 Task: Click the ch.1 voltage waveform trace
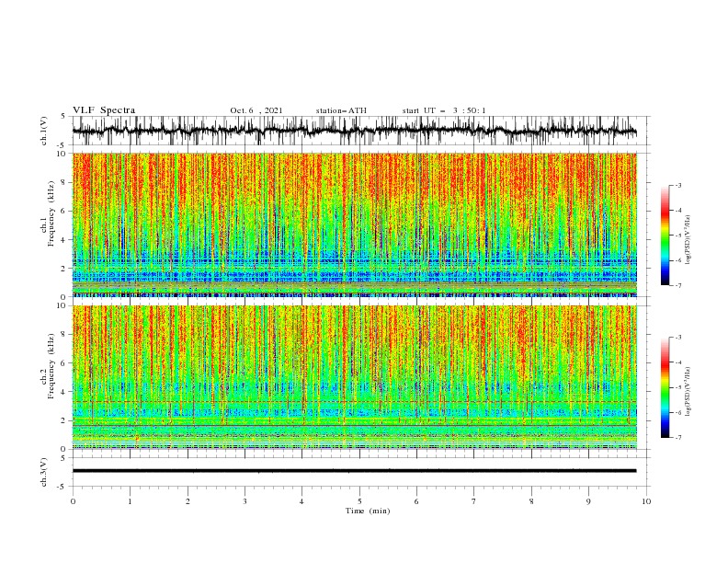coord(354,131)
